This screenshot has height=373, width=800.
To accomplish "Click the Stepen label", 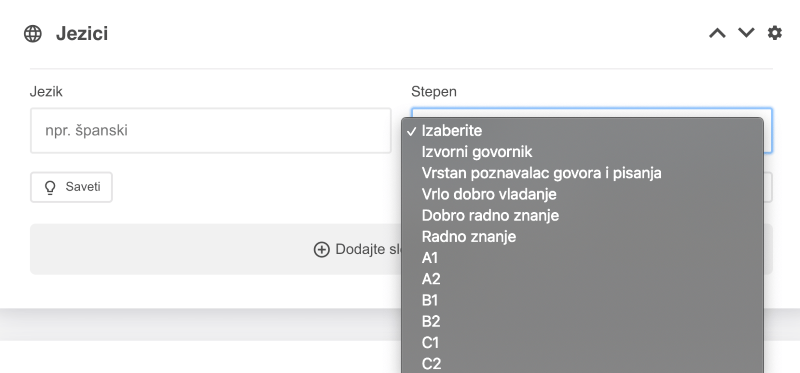I will (x=434, y=92).
